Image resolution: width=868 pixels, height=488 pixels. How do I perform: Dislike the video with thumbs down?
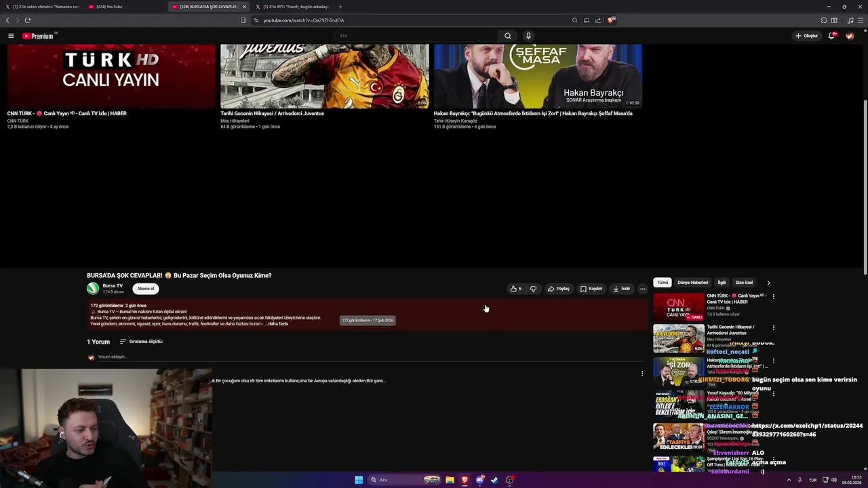coord(533,289)
